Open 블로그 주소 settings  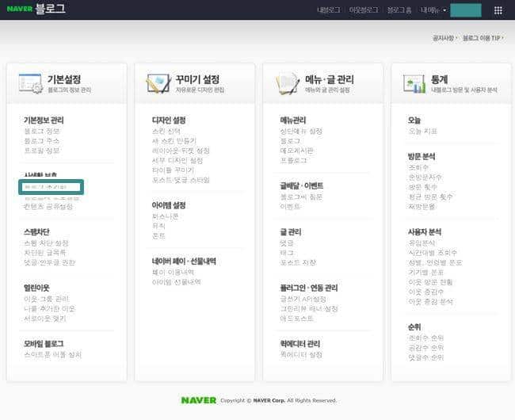coord(42,141)
